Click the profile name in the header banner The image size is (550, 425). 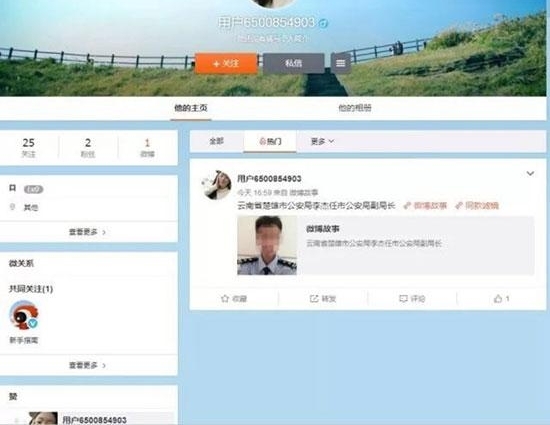click(266, 23)
